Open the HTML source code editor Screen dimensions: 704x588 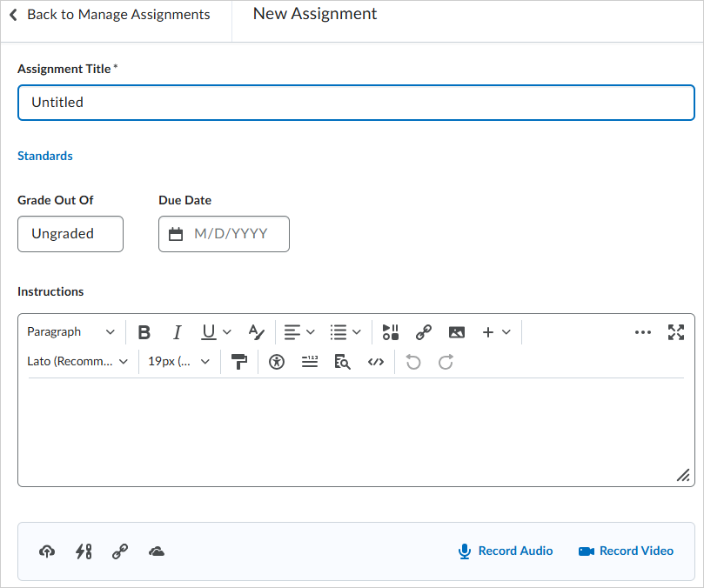376,362
